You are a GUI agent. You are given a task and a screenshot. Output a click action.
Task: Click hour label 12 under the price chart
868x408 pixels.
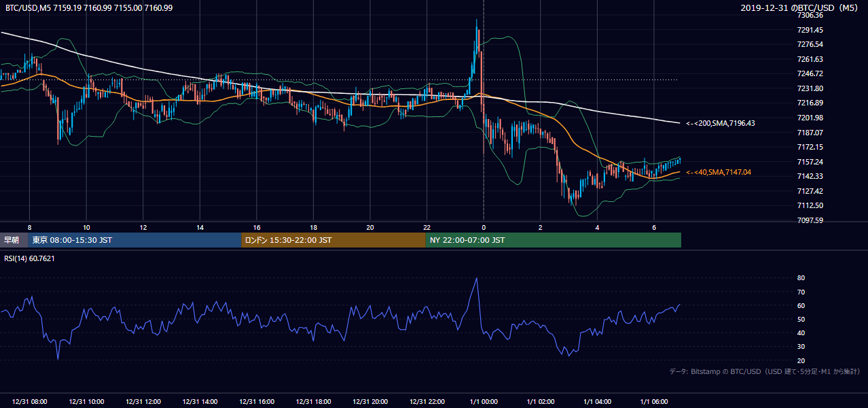pos(143,227)
